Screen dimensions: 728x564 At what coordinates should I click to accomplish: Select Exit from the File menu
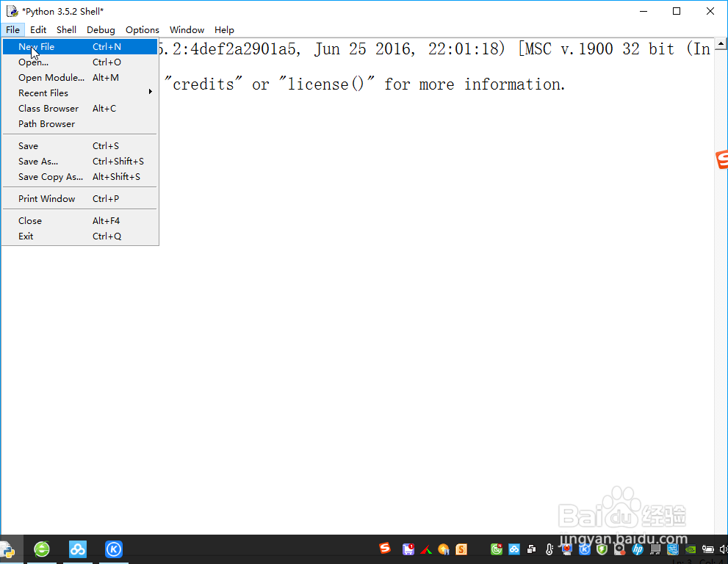tap(80, 236)
